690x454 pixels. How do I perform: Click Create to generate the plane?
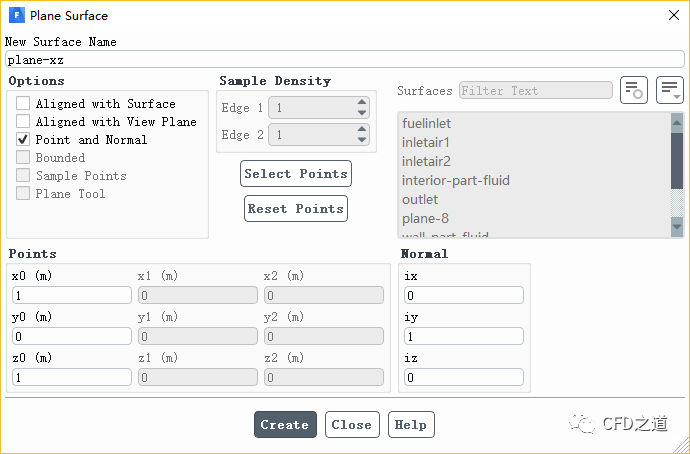tap(285, 425)
